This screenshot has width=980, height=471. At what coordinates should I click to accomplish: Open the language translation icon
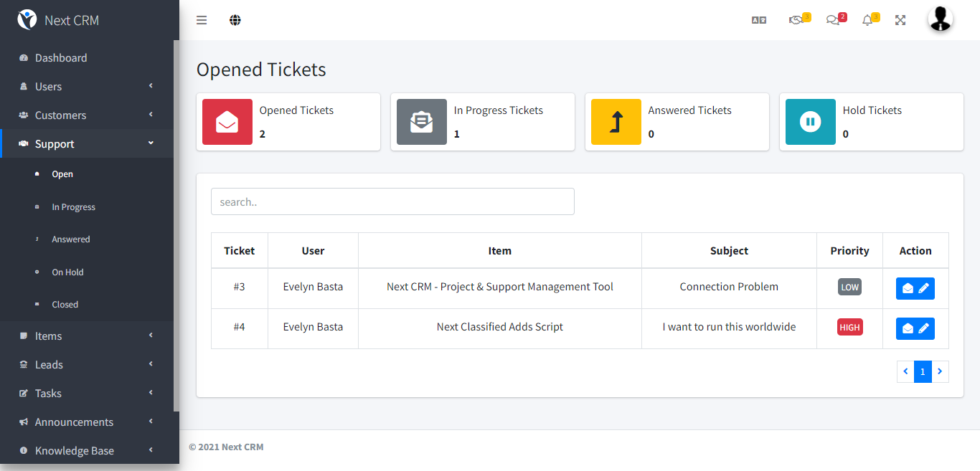(758, 20)
